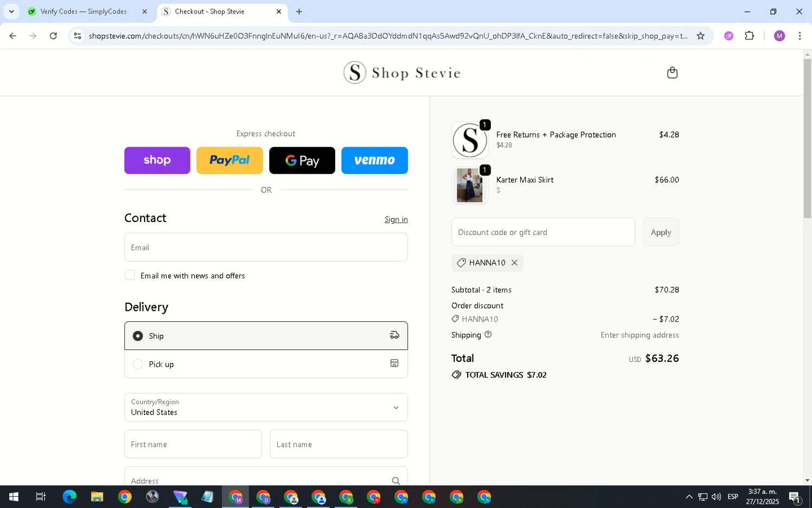Screen dimensions: 812x508
Task: Reload the checkout page
Action: 53,36
